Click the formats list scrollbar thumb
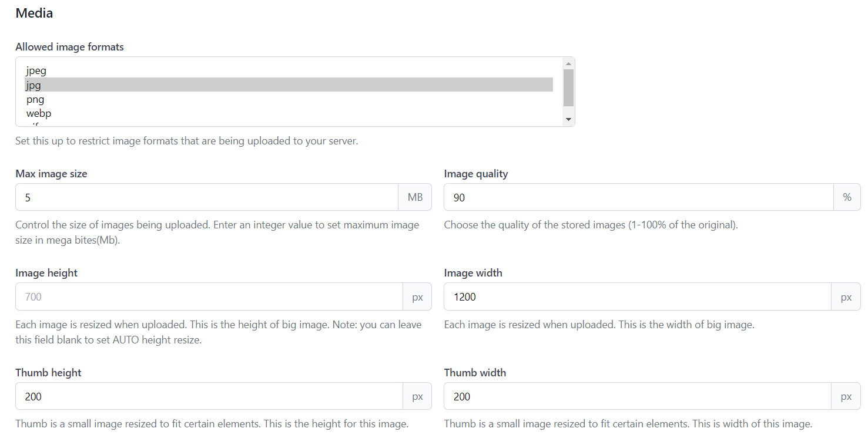The image size is (868, 435). click(x=568, y=87)
